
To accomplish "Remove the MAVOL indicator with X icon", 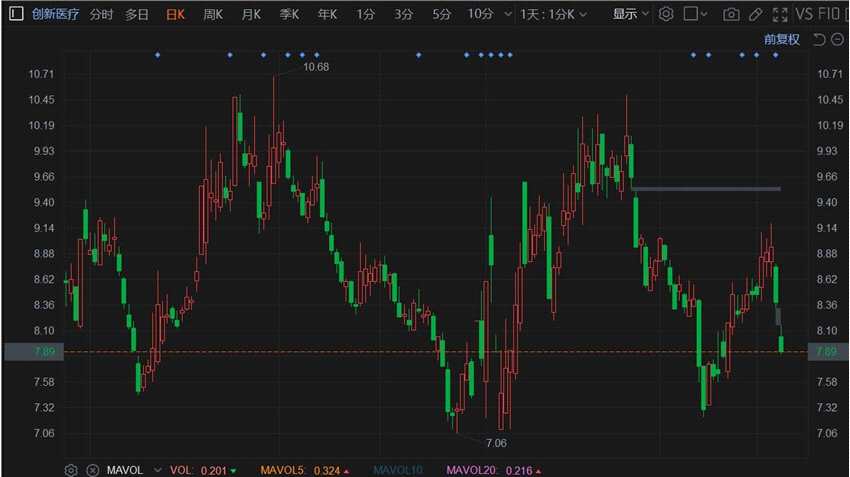I will [93, 470].
